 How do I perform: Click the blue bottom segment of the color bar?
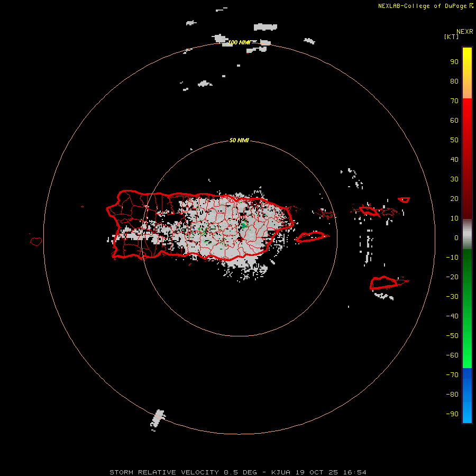pos(467,396)
